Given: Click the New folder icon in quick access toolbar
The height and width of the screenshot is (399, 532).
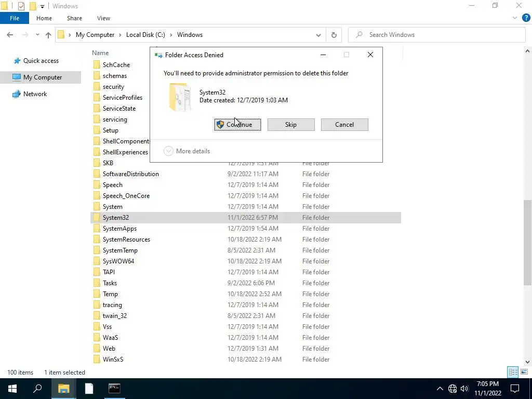Looking at the screenshot, I should (33, 6).
